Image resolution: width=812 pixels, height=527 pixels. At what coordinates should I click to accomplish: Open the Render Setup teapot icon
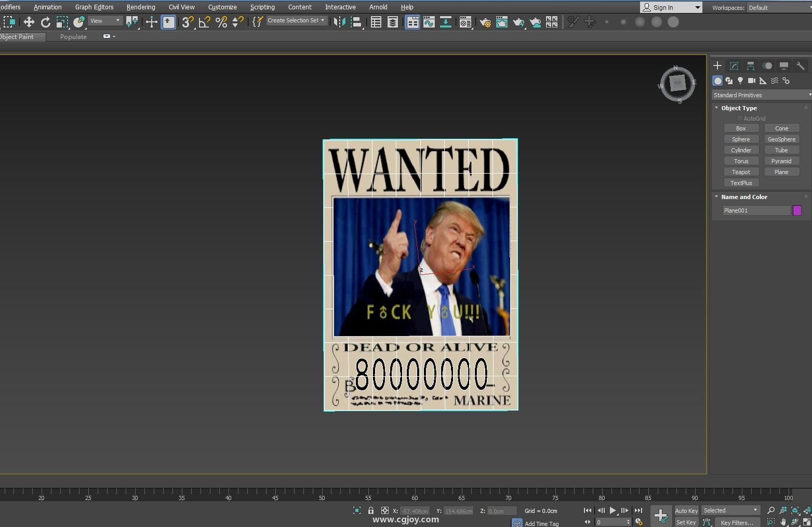(485, 22)
